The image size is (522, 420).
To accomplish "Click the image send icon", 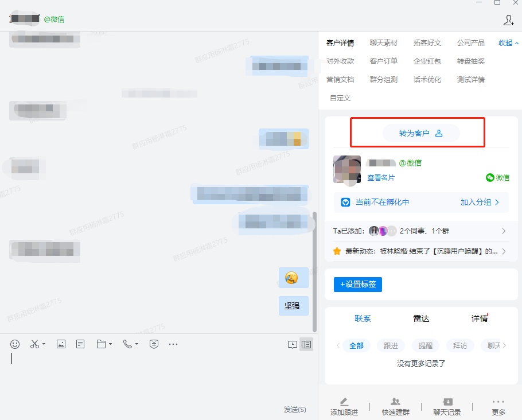I will 61,344.
